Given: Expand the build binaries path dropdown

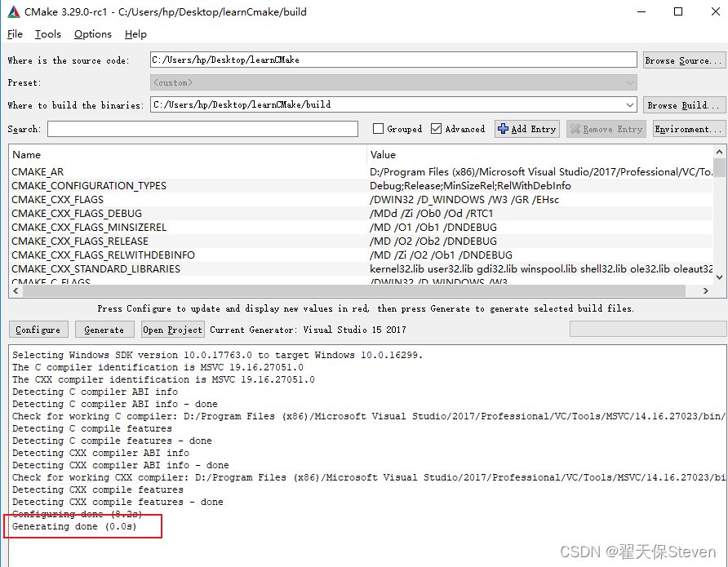Looking at the screenshot, I should tap(629, 105).
